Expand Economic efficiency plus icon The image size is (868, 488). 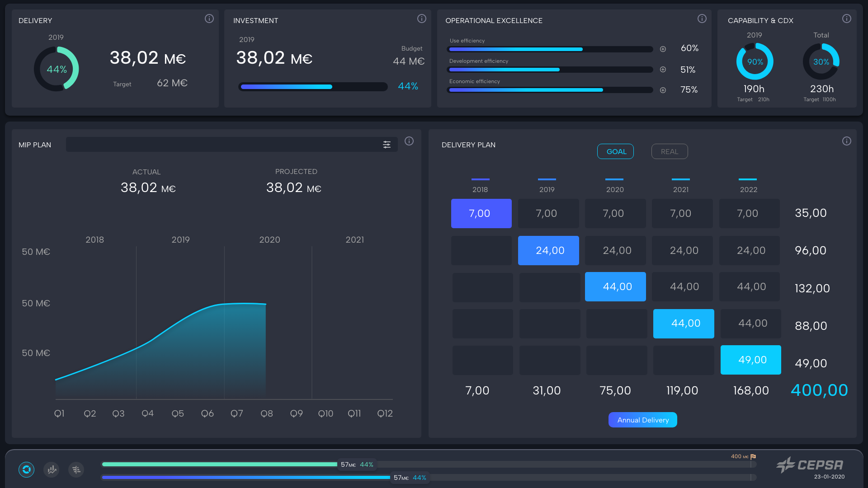tap(663, 90)
